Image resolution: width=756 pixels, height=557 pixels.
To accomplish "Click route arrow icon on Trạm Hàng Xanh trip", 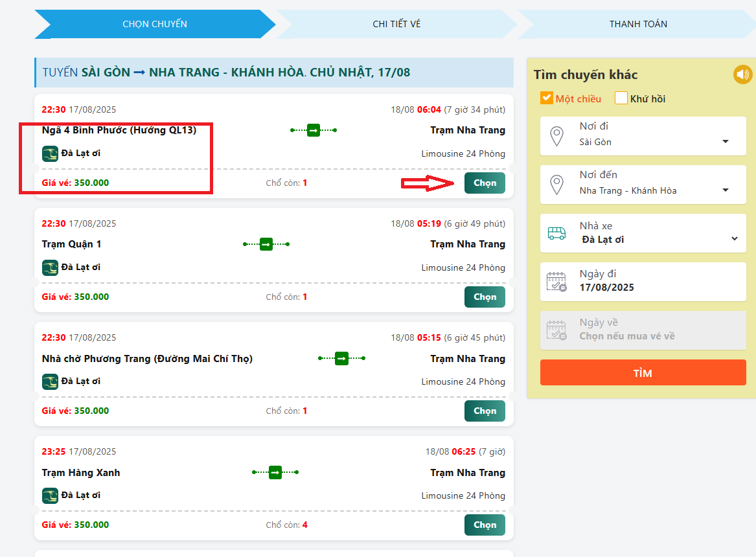I will [x=275, y=472].
